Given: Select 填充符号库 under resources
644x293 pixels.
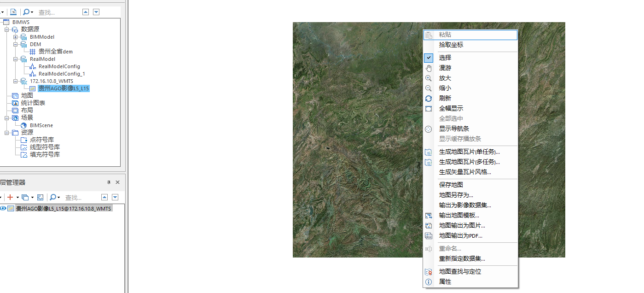Looking at the screenshot, I should pyautogui.click(x=45, y=155).
